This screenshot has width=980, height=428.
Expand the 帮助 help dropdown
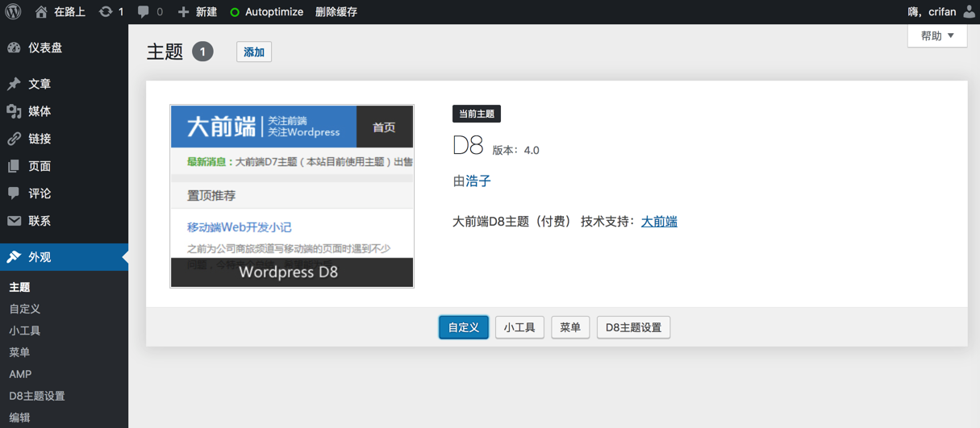pyautogui.click(x=937, y=36)
